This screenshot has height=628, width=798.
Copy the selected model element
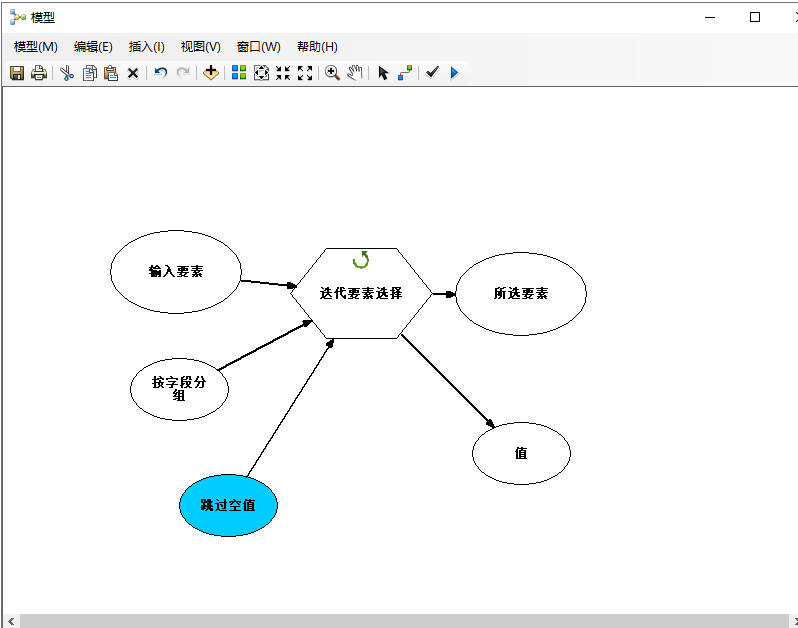point(90,73)
